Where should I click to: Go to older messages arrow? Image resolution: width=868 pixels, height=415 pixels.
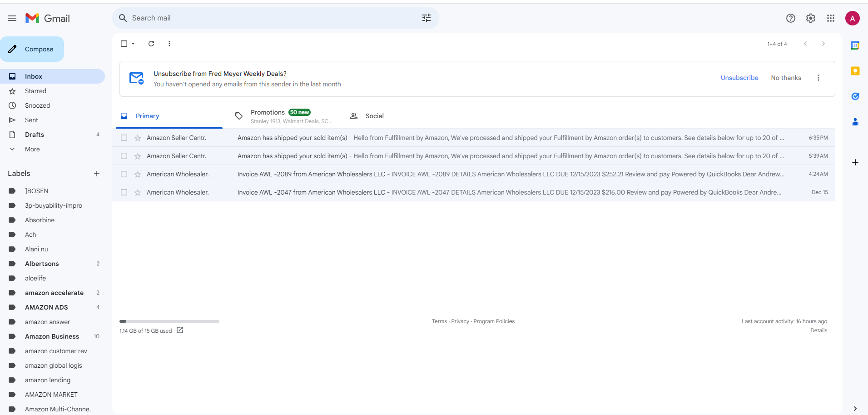823,44
